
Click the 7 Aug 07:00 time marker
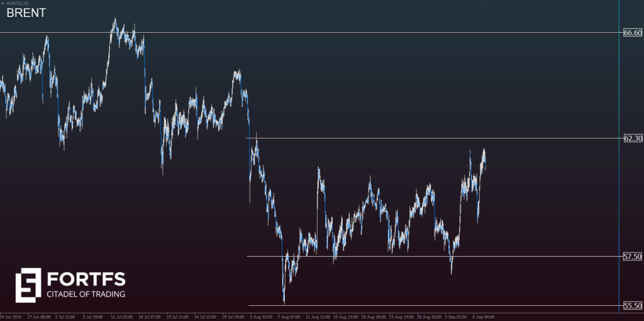(x=289, y=317)
